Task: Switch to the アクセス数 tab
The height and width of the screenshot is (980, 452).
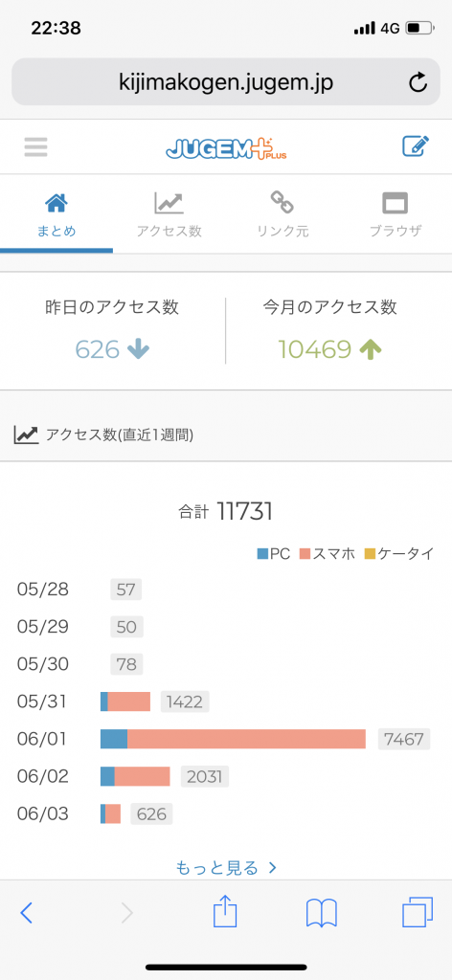Action: pos(169,214)
